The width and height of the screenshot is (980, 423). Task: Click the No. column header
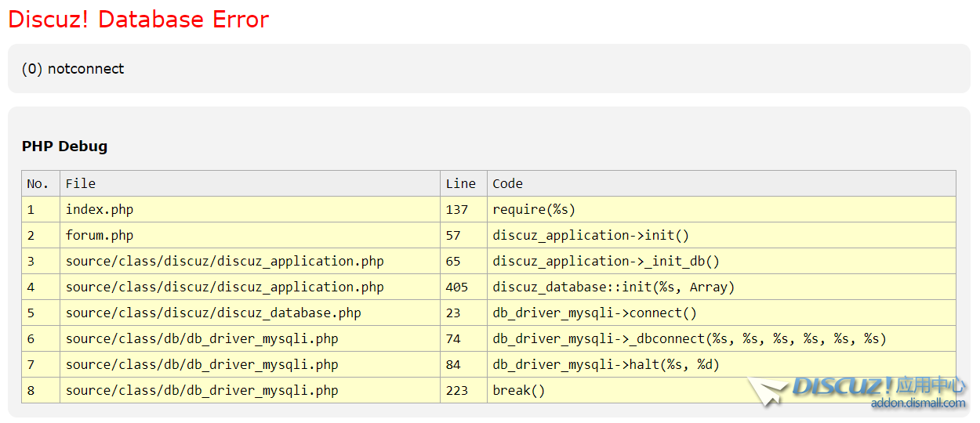point(38,183)
